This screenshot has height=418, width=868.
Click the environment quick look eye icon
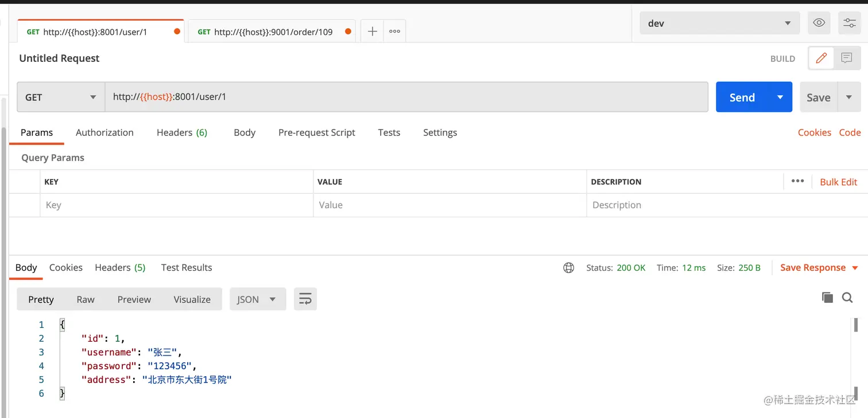[819, 23]
